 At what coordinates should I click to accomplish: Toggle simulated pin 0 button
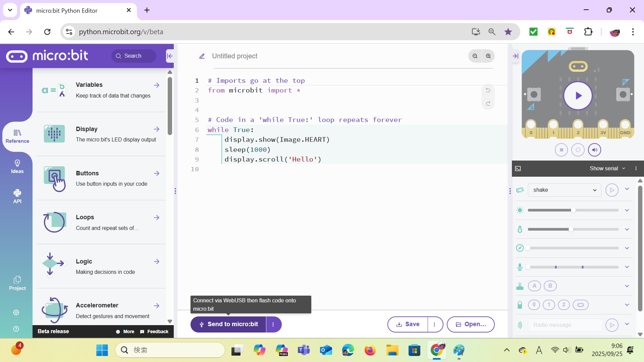[x=534, y=305]
